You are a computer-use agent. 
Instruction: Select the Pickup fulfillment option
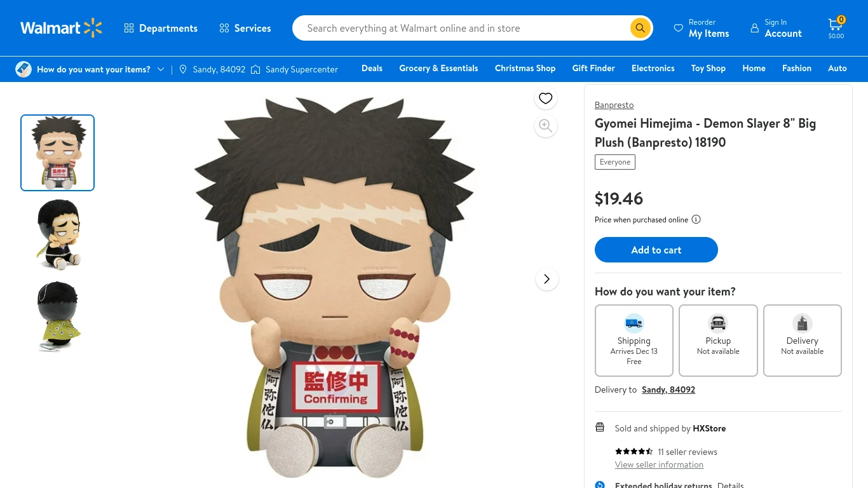(x=718, y=341)
